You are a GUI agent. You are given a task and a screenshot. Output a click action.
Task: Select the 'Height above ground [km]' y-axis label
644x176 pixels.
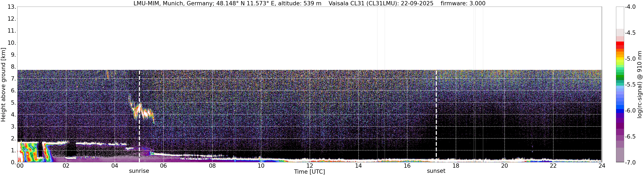tap(3, 85)
